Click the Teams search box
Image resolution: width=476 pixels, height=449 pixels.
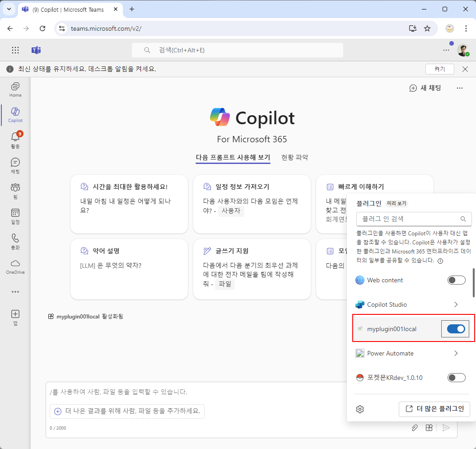(238, 50)
